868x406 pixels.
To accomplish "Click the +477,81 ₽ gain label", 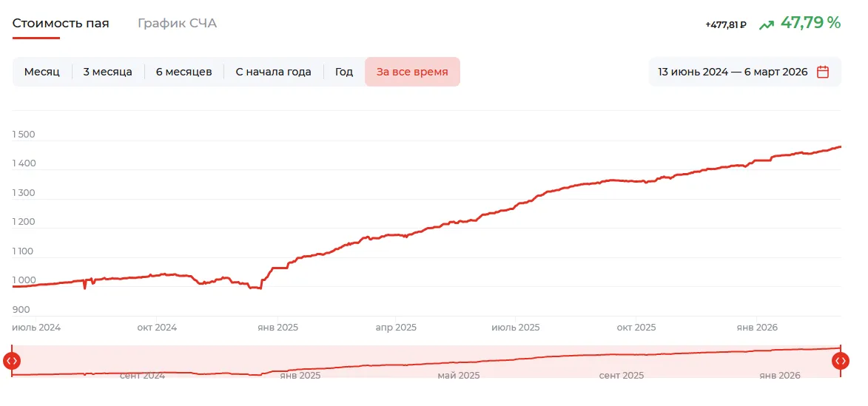I will coord(726,25).
